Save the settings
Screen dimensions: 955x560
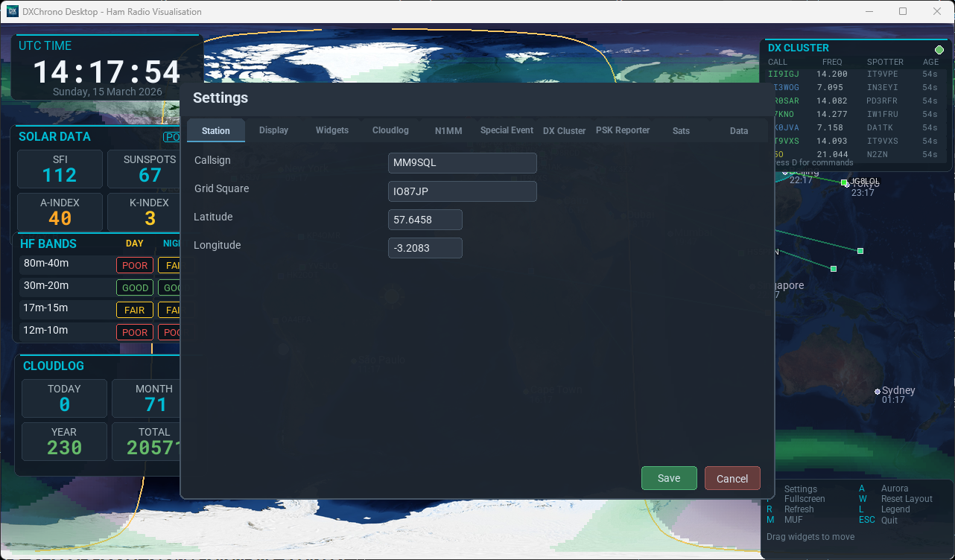669,478
